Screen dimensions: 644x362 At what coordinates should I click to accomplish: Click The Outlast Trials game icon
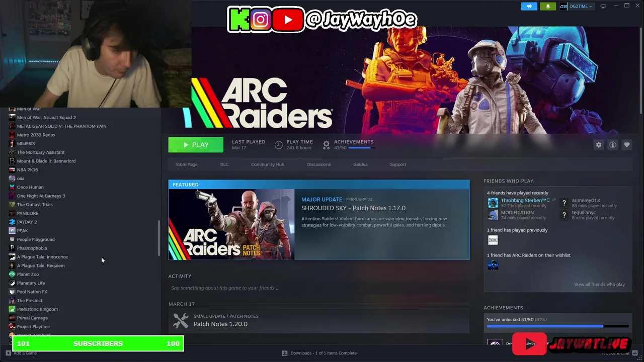click(12, 205)
